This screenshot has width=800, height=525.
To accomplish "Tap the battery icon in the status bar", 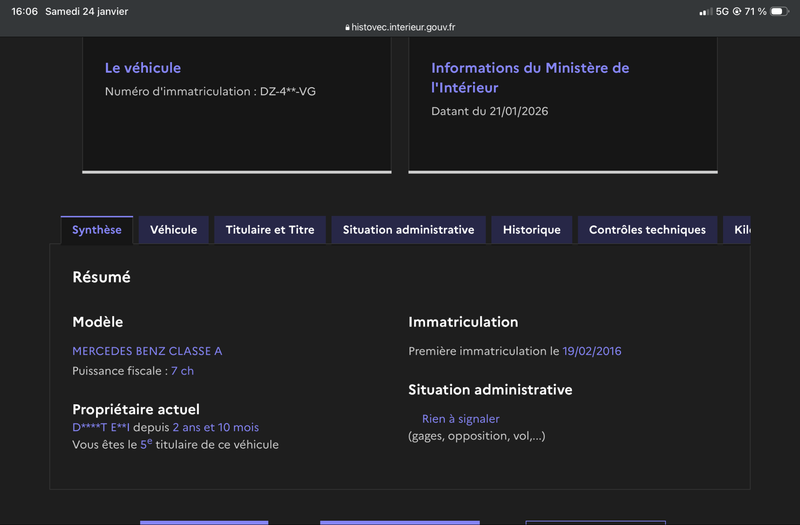I will (x=780, y=12).
